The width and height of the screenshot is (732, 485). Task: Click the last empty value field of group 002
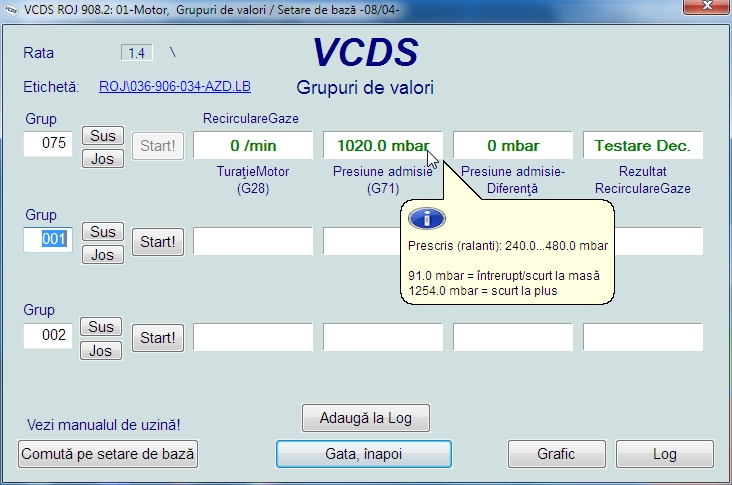tap(643, 337)
